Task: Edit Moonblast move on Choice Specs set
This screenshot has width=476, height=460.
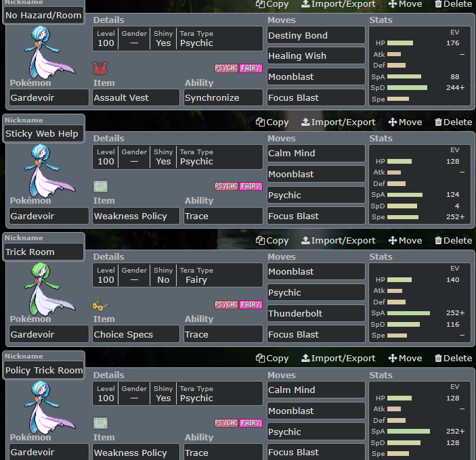Action: pos(316,271)
